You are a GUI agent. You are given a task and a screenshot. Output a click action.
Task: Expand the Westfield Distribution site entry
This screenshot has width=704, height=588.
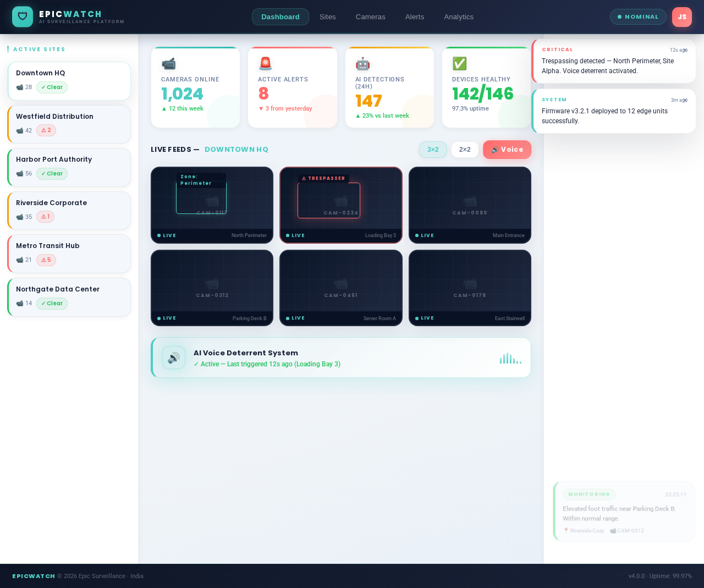point(69,124)
